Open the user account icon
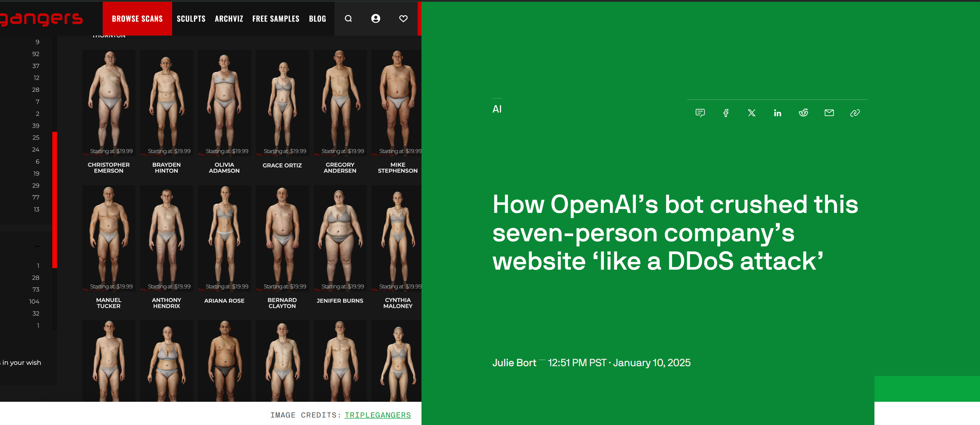 point(376,19)
